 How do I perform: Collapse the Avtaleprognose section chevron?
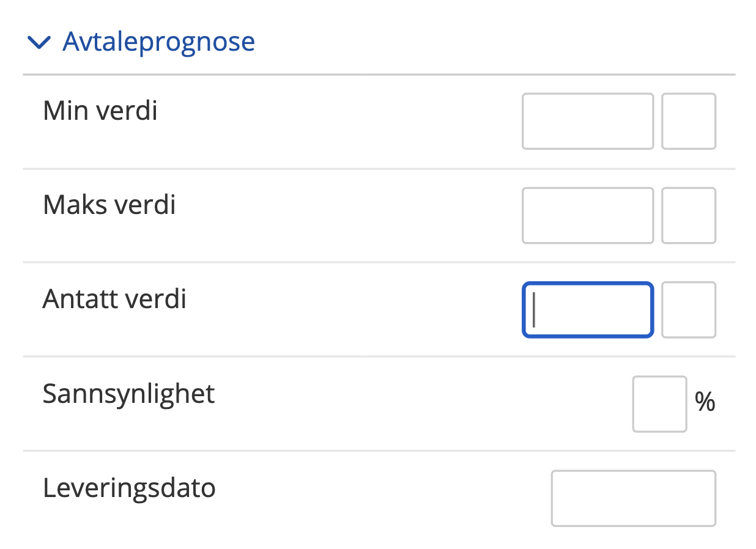coord(39,42)
